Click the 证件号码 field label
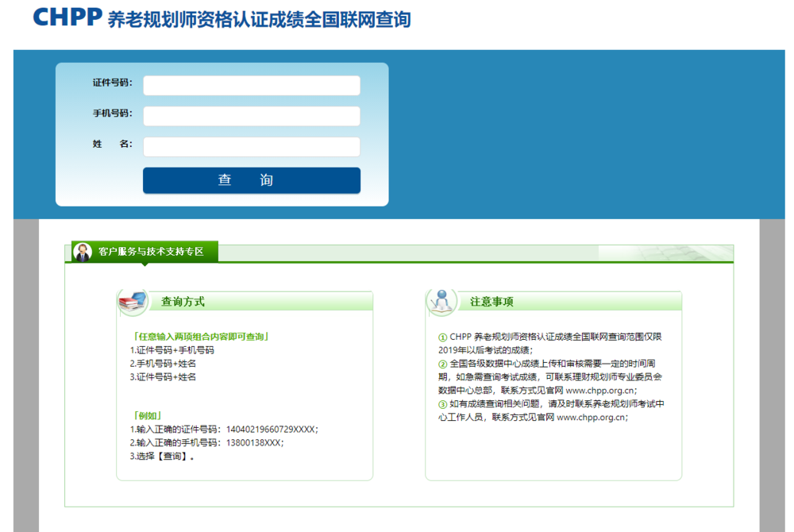The height and width of the screenshot is (532, 794). click(x=112, y=83)
